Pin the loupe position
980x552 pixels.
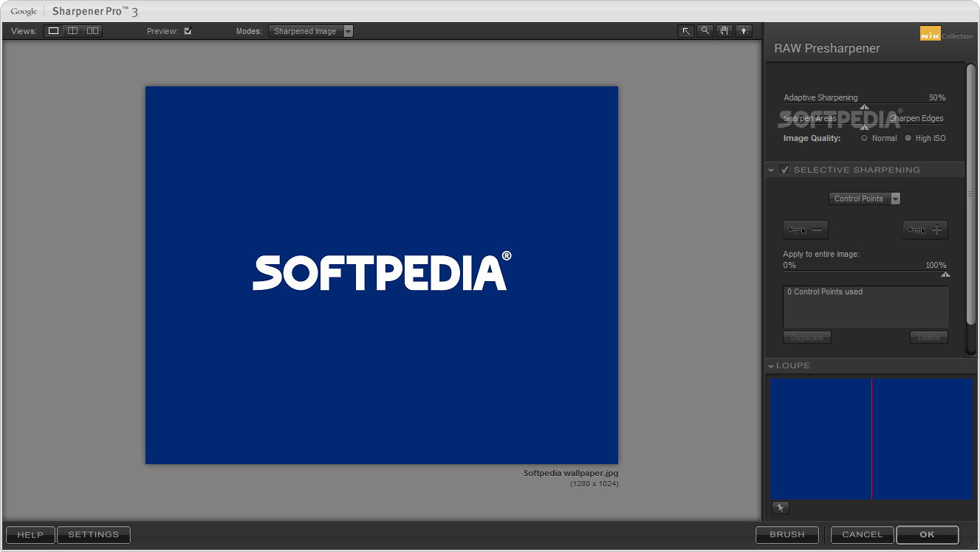pos(781,508)
